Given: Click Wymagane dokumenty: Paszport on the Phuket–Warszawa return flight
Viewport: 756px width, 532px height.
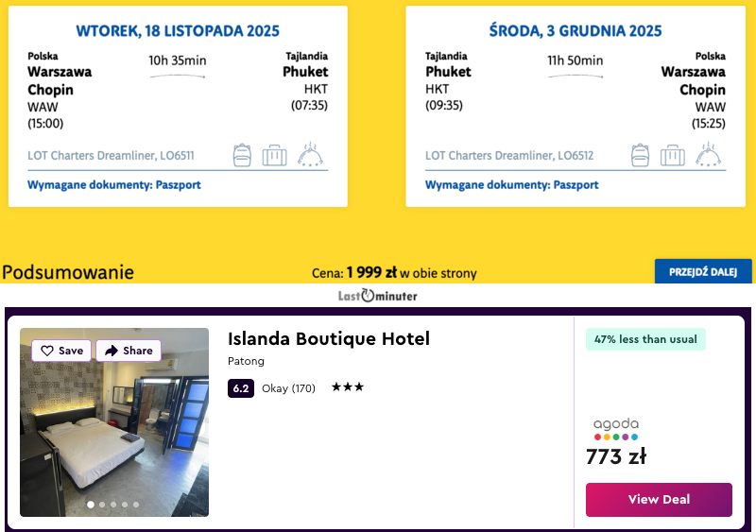Looking at the screenshot, I should (511, 185).
